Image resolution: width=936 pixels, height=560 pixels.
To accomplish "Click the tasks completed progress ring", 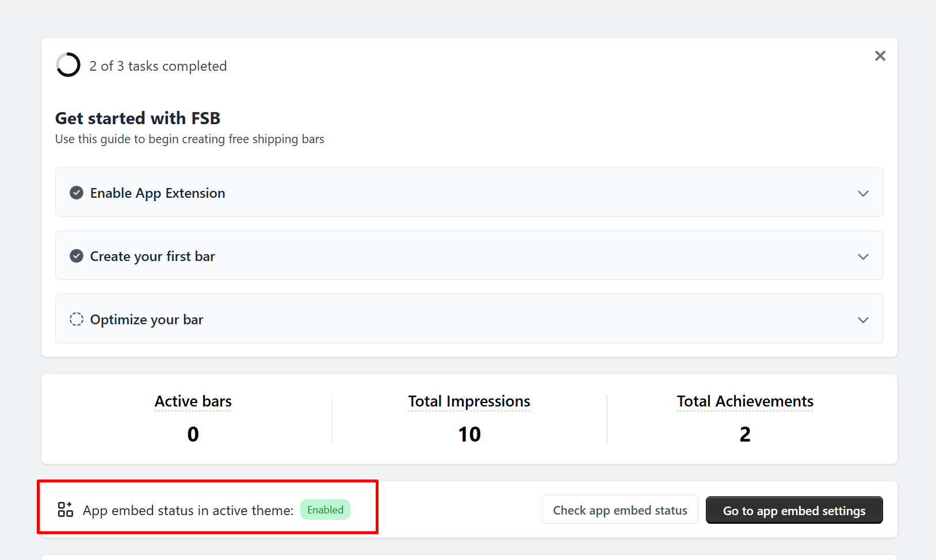I will pos(68,65).
